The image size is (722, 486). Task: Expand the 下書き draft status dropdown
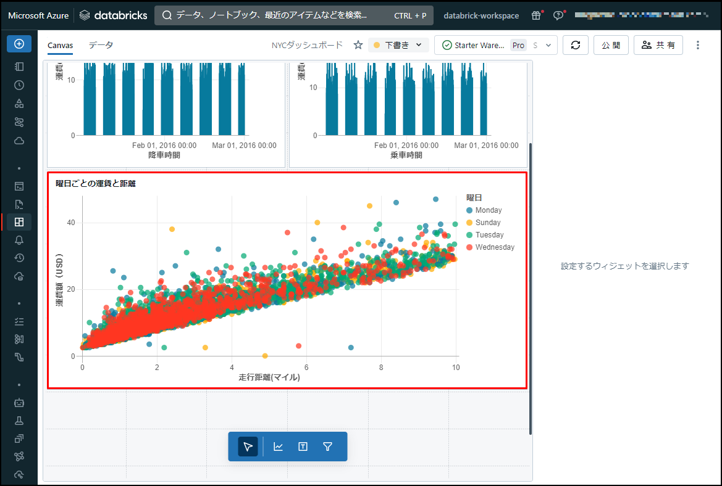click(x=399, y=45)
